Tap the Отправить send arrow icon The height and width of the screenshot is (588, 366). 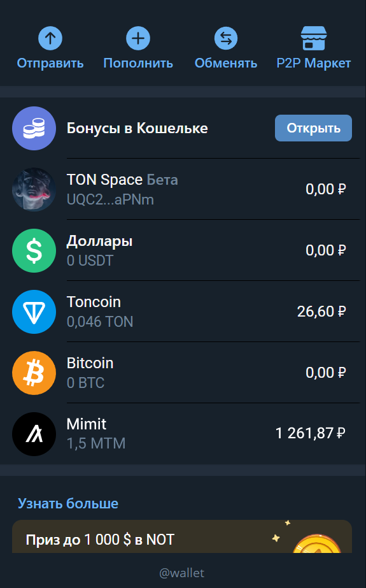(50, 38)
